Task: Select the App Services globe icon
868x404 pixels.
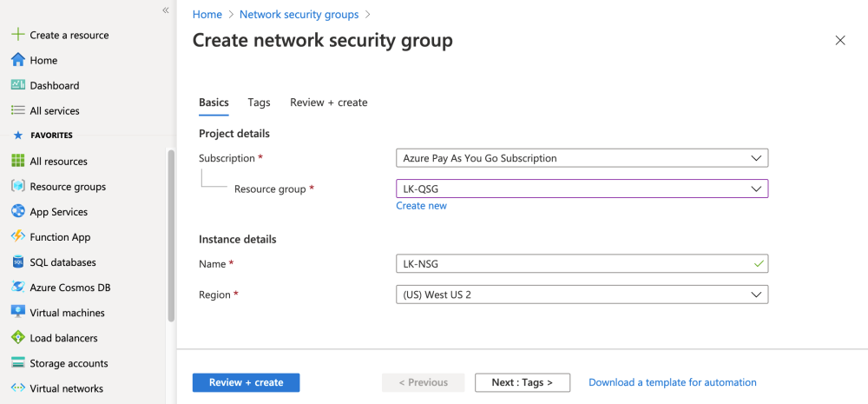Action: click(x=17, y=211)
